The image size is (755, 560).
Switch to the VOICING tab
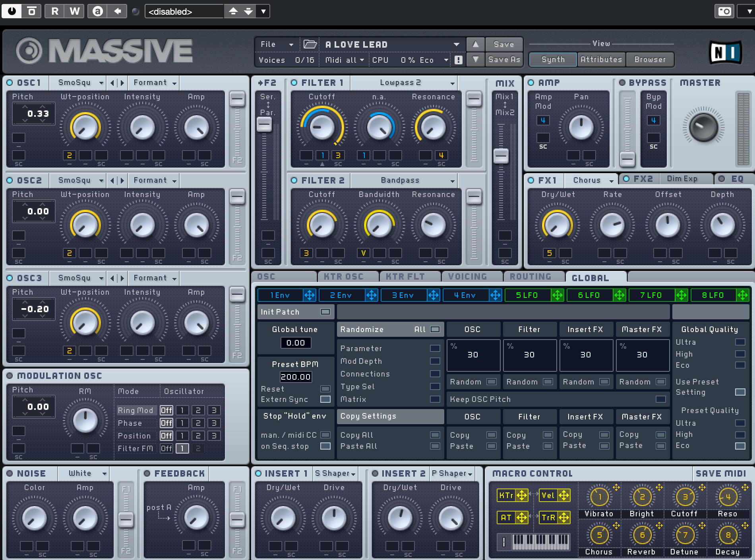click(472, 276)
